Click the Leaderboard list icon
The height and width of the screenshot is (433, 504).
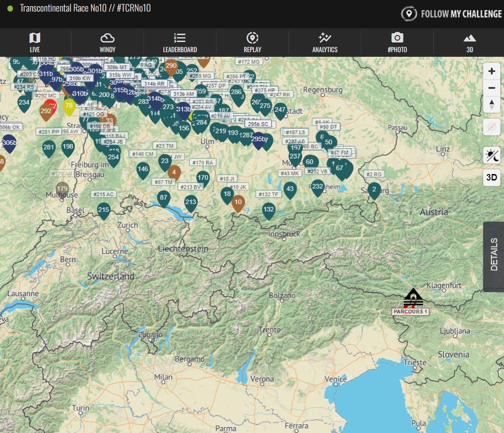tap(180, 42)
